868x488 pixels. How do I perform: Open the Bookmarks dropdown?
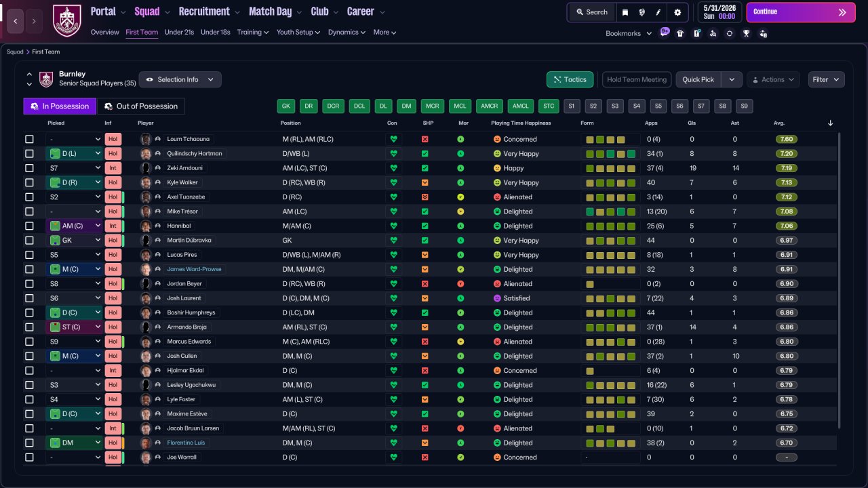pyautogui.click(x=629, y=33)
